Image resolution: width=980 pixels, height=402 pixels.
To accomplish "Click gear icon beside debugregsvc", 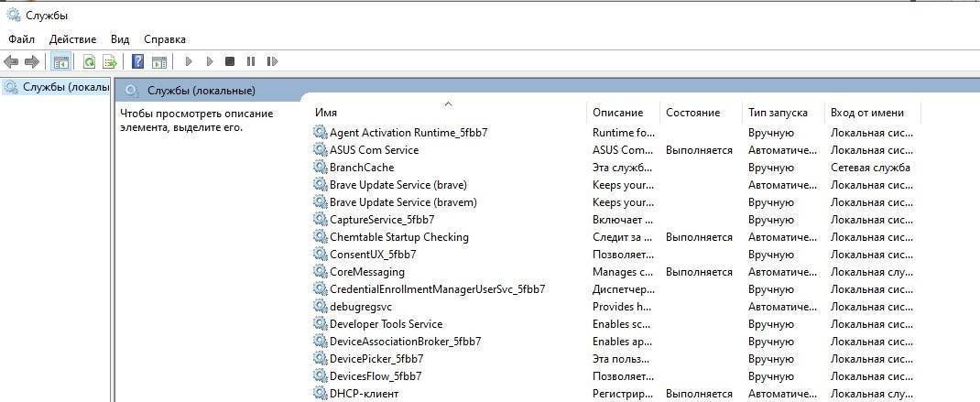I will pyautogui.click(x=320, y=307).
